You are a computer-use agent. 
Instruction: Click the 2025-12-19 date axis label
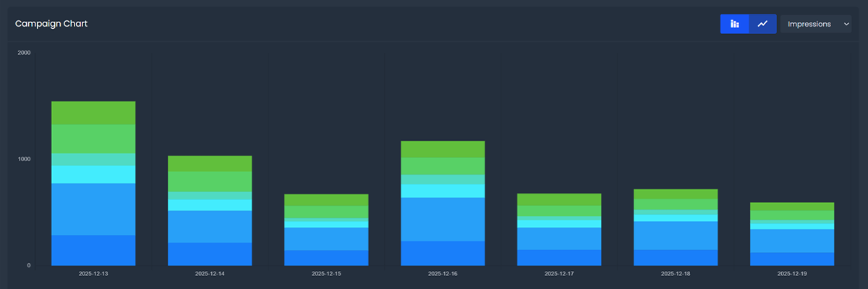pos(791,274)
